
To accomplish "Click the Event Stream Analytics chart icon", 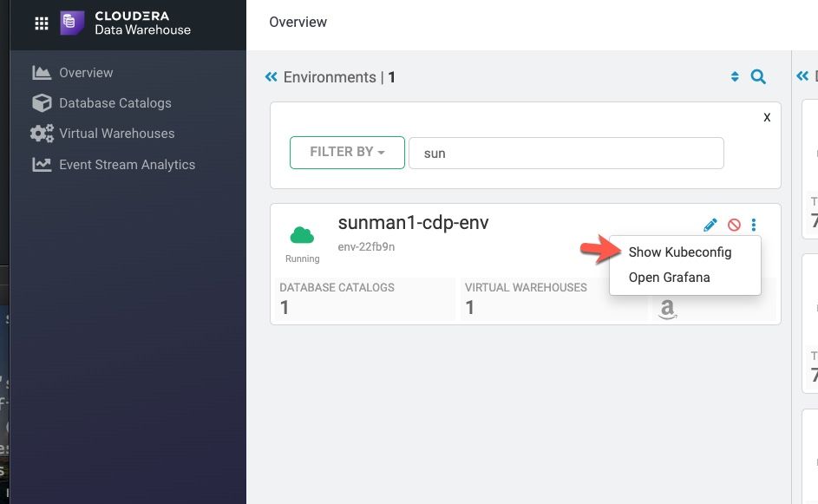I will 42,164.
